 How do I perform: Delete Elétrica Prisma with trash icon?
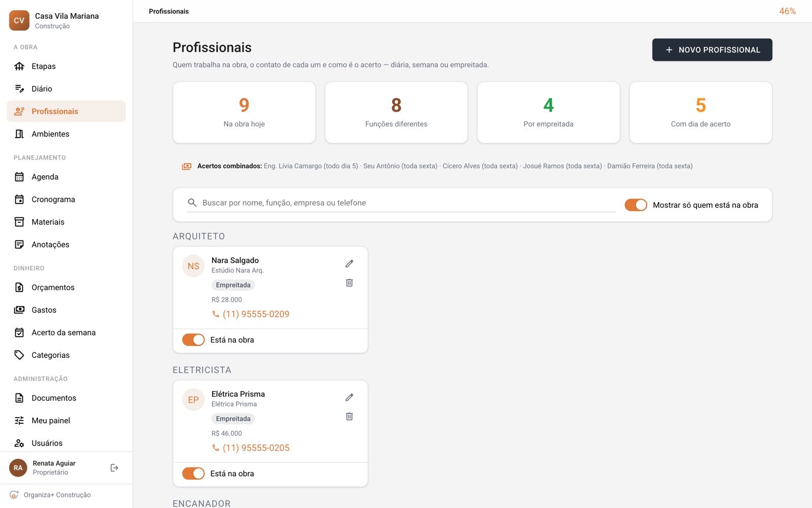pos(349,417)
